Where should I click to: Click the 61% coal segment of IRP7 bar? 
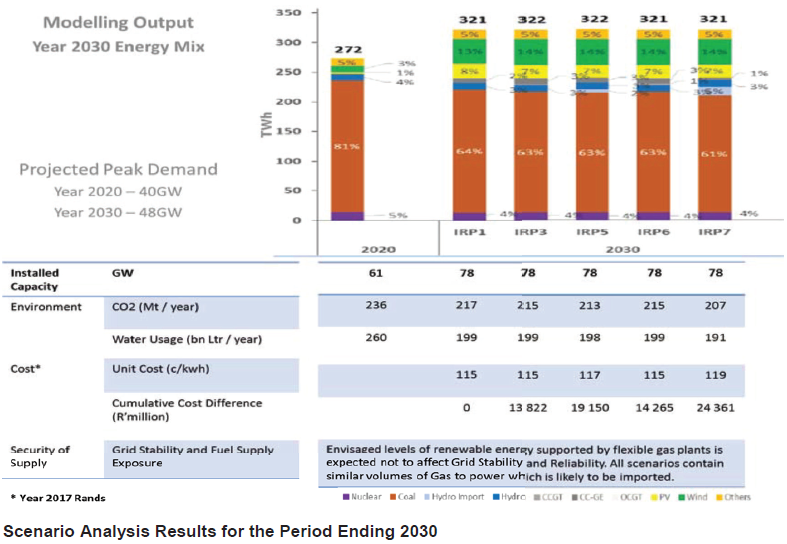714,154
